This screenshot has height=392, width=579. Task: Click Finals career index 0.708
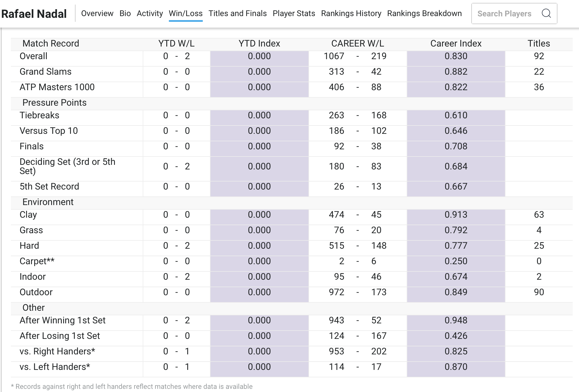pyautogui.click(x=456, y=146)
